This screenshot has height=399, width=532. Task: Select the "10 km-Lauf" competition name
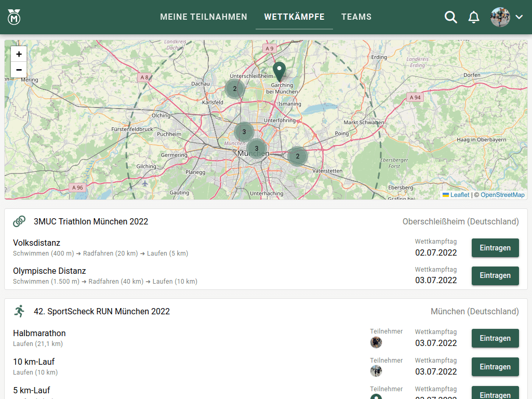34,362
